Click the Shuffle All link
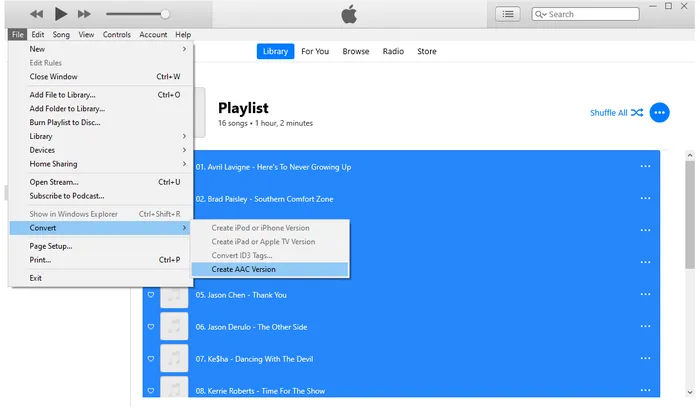The width and height of the screenshot is (700, 407). pos(617,113)
